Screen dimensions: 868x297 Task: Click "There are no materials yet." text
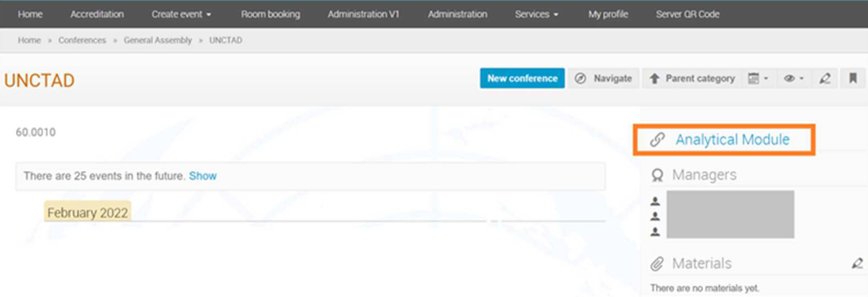click(705, 288)
